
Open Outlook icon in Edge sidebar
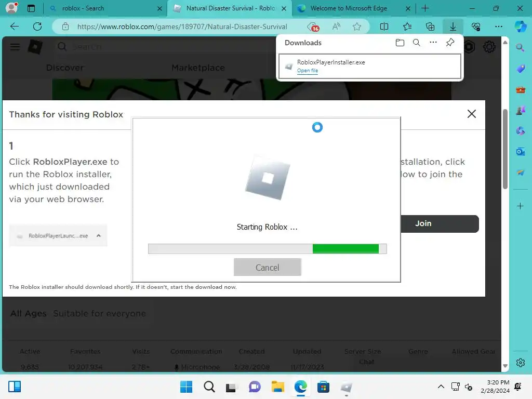pos(521,152)
